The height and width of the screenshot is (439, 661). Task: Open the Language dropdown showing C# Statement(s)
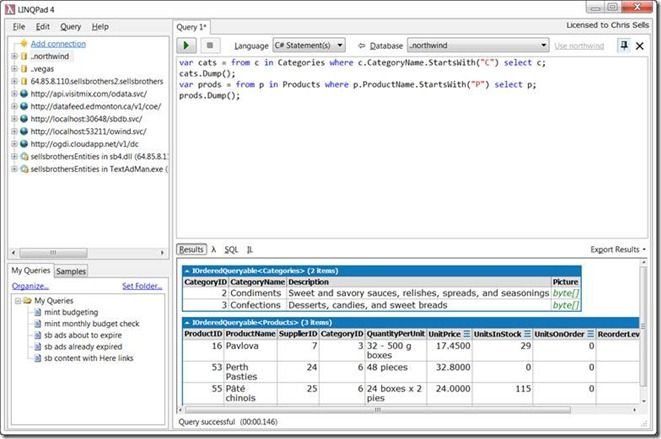[x=309, y=45]
